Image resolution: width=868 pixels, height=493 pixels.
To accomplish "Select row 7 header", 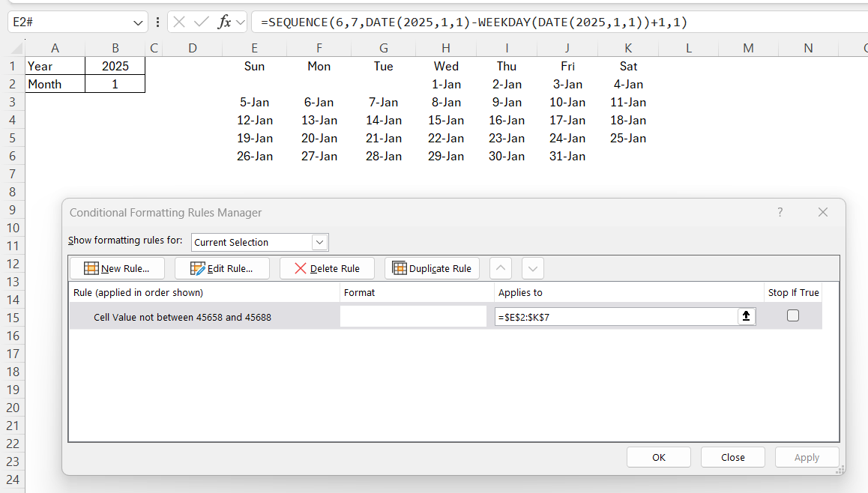I will coord(12,174).
